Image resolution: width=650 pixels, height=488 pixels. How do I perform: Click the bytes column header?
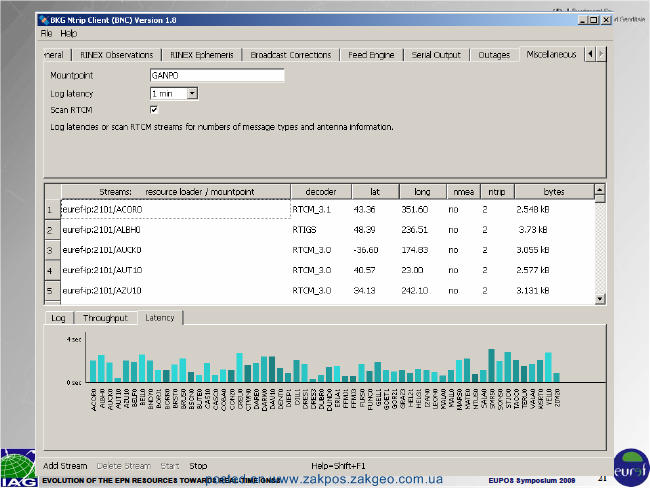(554, 192)
